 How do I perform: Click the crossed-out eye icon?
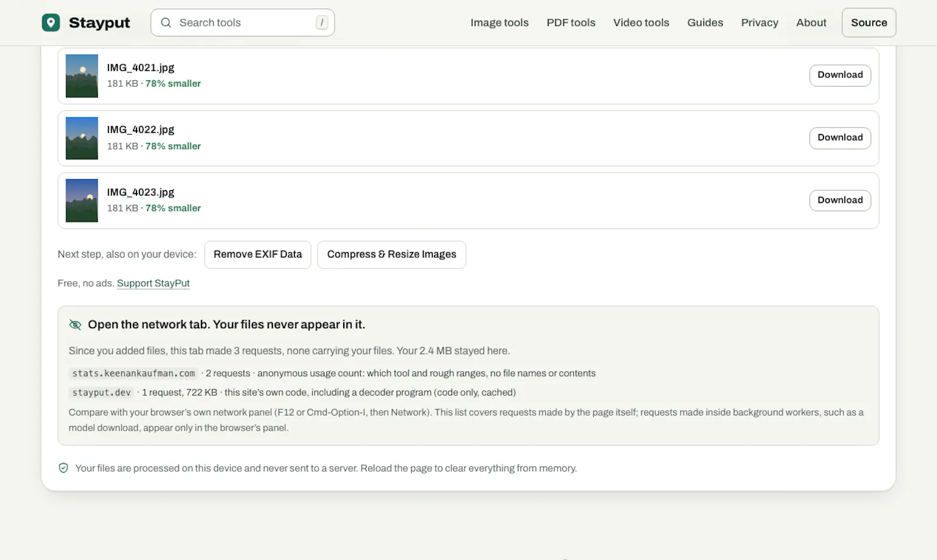click(75, 324)
